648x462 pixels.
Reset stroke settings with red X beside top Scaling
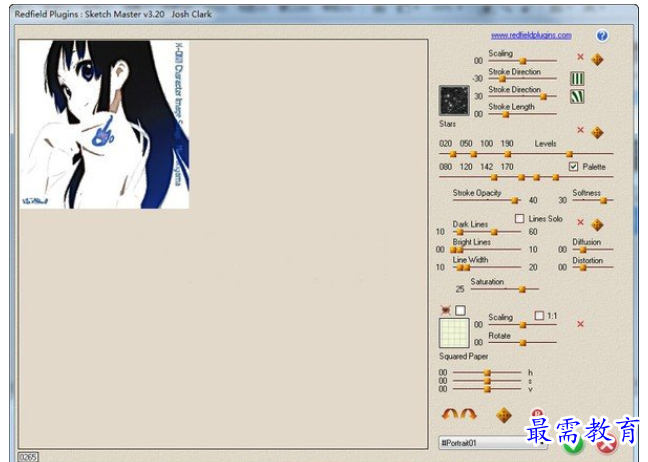tap(580, 57)
